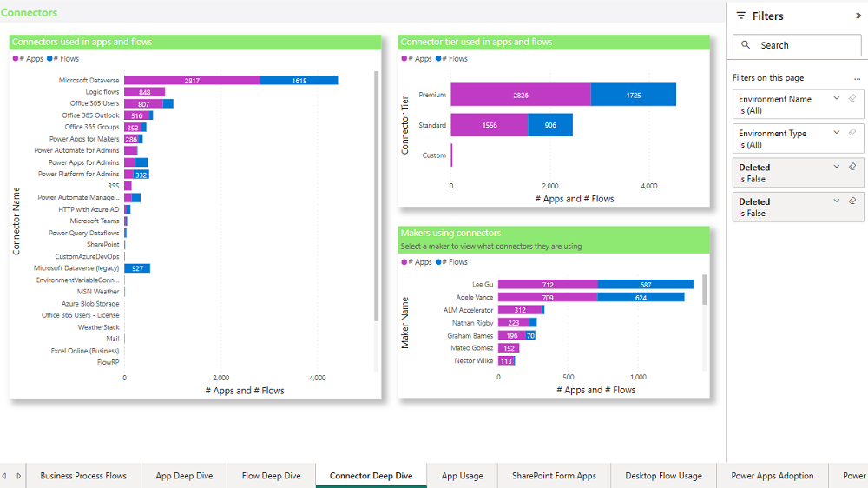Switch to the App Deep Dive tab

coord(184,476)
